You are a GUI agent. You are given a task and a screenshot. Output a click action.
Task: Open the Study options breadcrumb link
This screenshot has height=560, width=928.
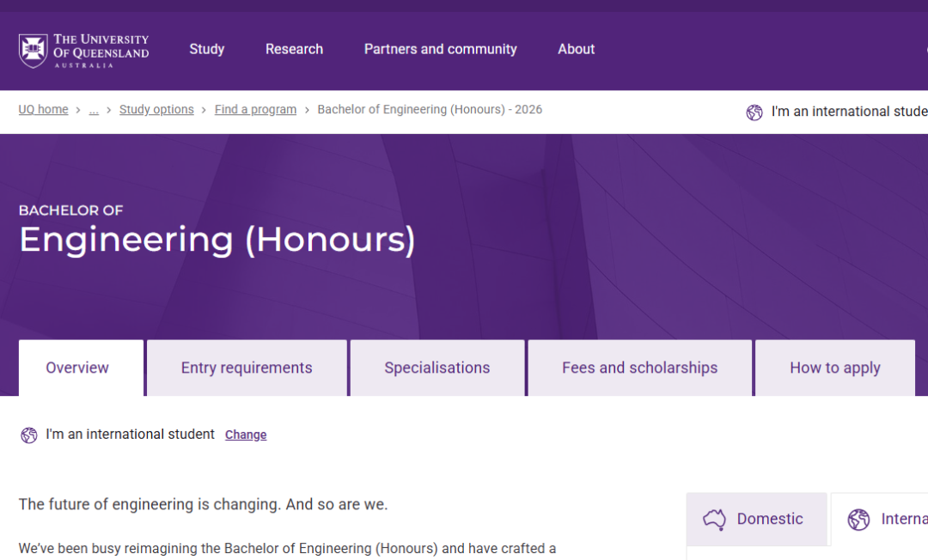[156, 110]
